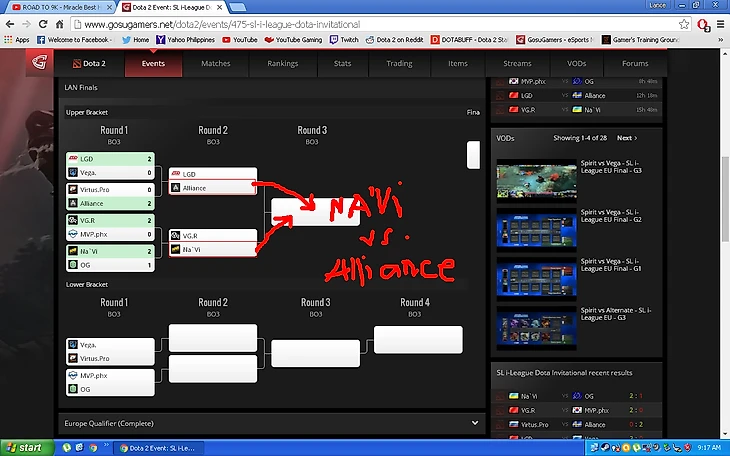Viewport: 730px width, 456px height.
Task: Open the YouTube Gaming bookmark
Action: pos(293,40)
